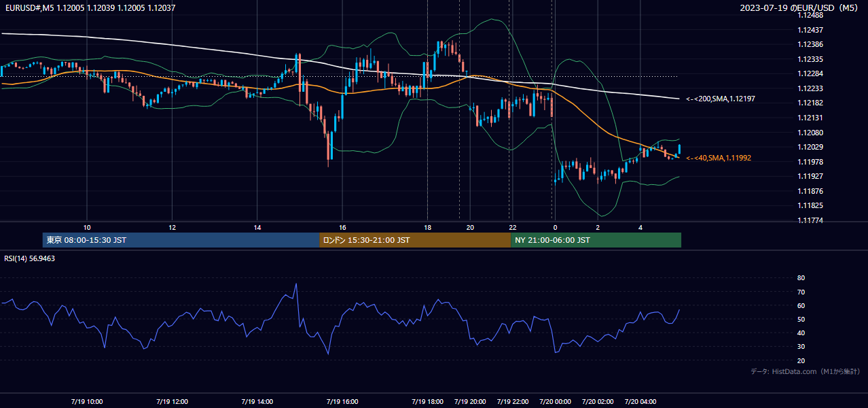The width and height of the screenshot is (868, 408).
Task: Click the 7/19 22:00 bottom date label
Action: (x=513, y=402)
